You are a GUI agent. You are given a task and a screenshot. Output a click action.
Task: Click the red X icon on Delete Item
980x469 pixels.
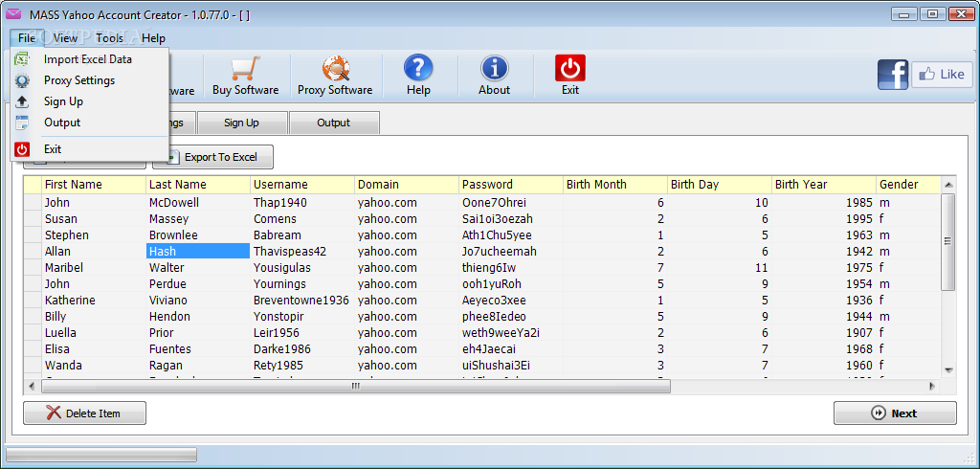[54, 413]
